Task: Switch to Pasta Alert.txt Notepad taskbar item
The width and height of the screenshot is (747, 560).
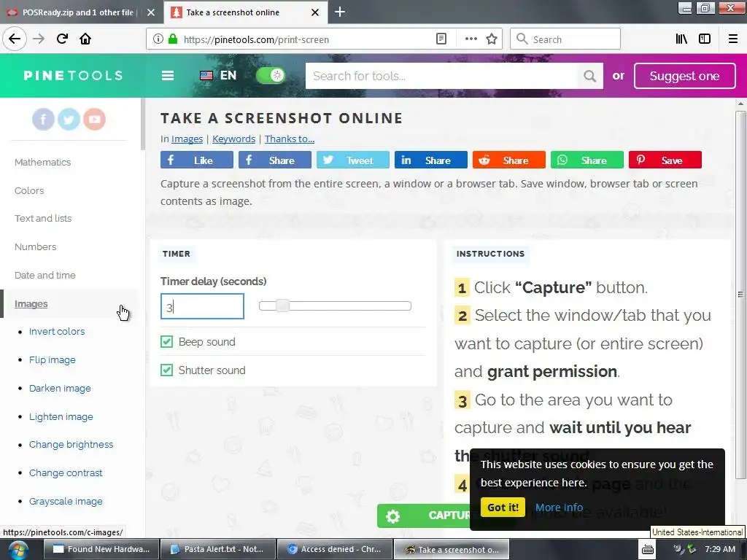Action: click(218, 550)
